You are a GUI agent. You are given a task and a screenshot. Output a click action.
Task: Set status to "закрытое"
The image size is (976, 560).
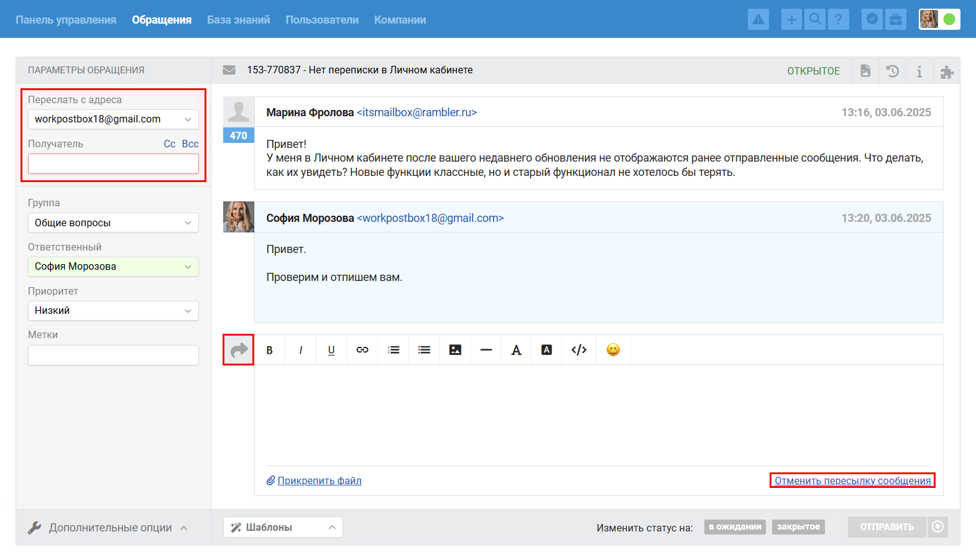point(798,527)
